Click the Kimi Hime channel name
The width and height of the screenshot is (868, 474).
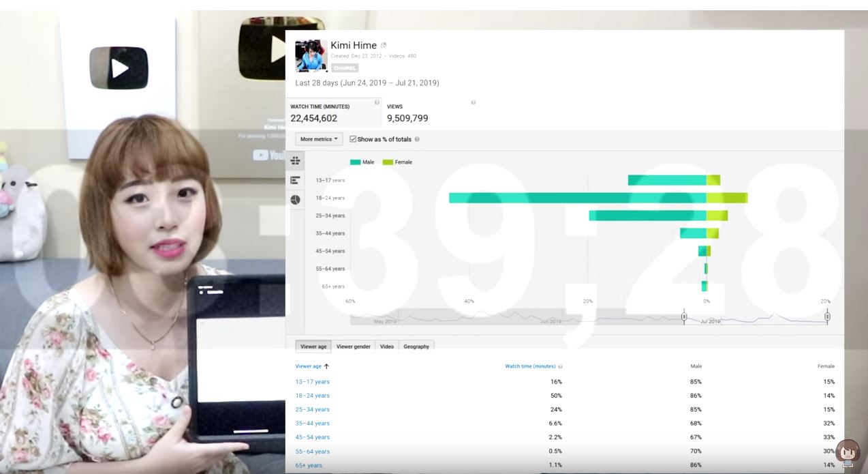point(354,45)
